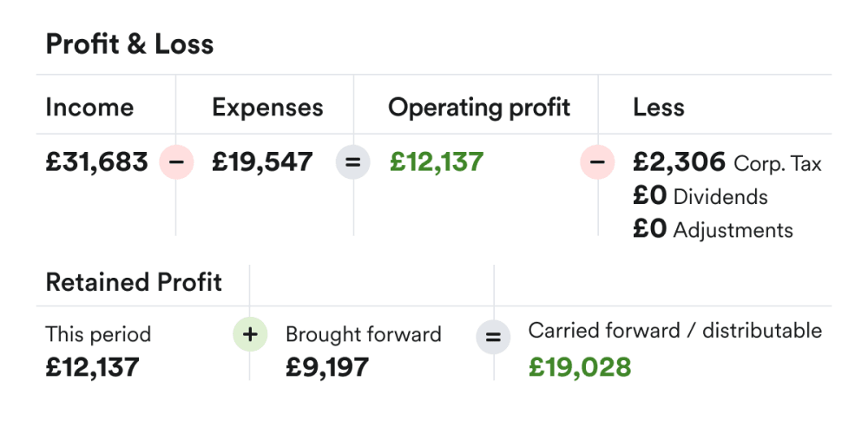The image size is (868, 434).
Task: Open the £19,547 expenses amount
Action: [x=262, y=162]
